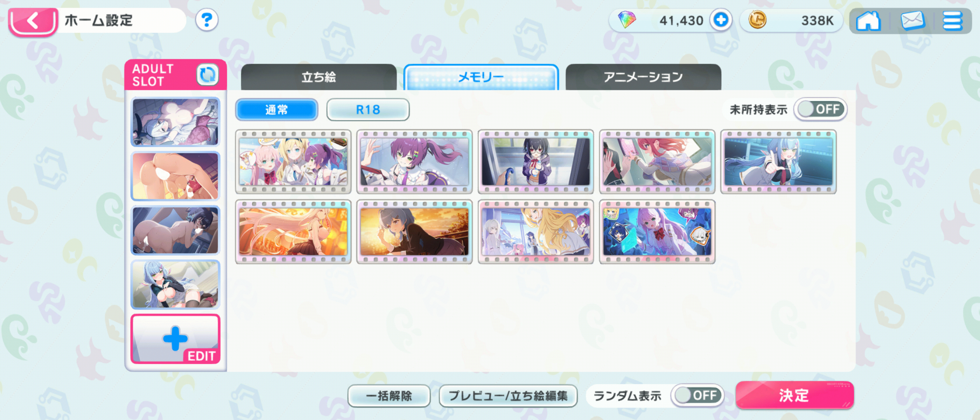Open the hamburger menu icon
The width and height of the screenshot is (980, 420).
point(952,21)
